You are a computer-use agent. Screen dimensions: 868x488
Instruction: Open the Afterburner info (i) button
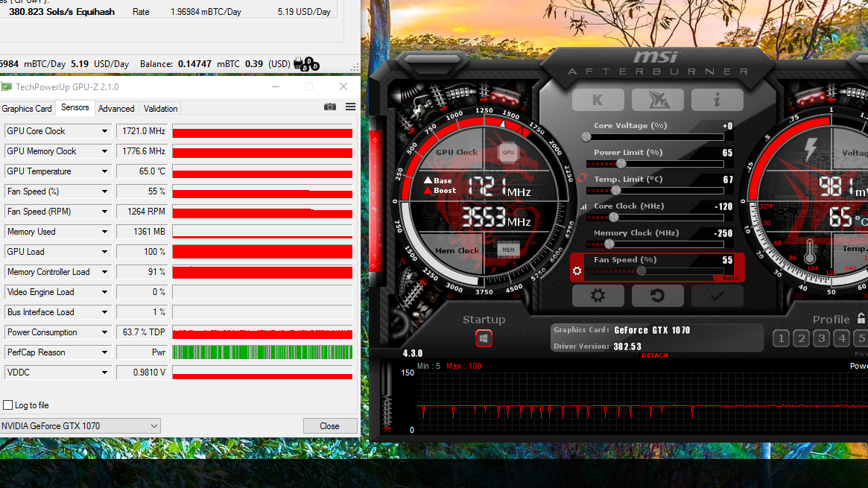click(x=717, y=100)
